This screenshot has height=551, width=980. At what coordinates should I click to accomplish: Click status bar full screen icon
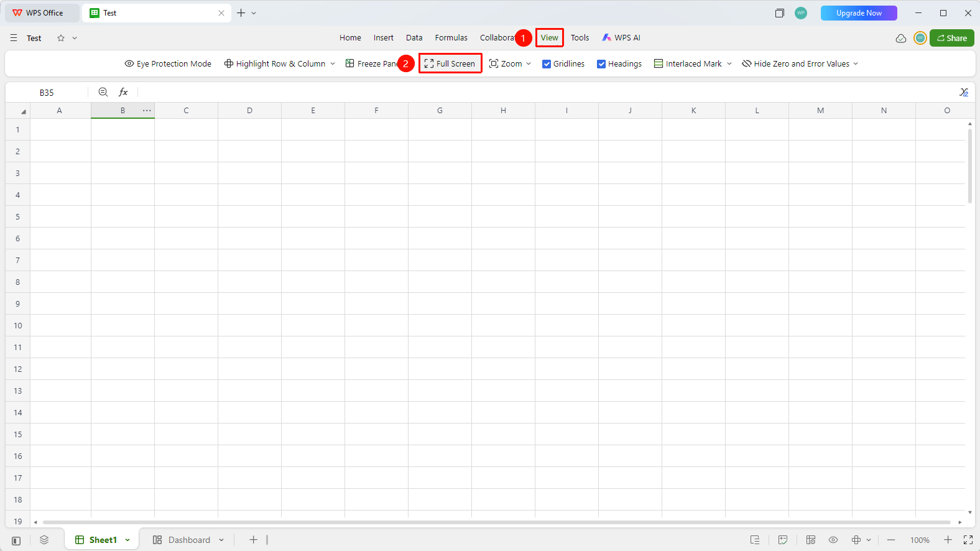pos(968,540)
